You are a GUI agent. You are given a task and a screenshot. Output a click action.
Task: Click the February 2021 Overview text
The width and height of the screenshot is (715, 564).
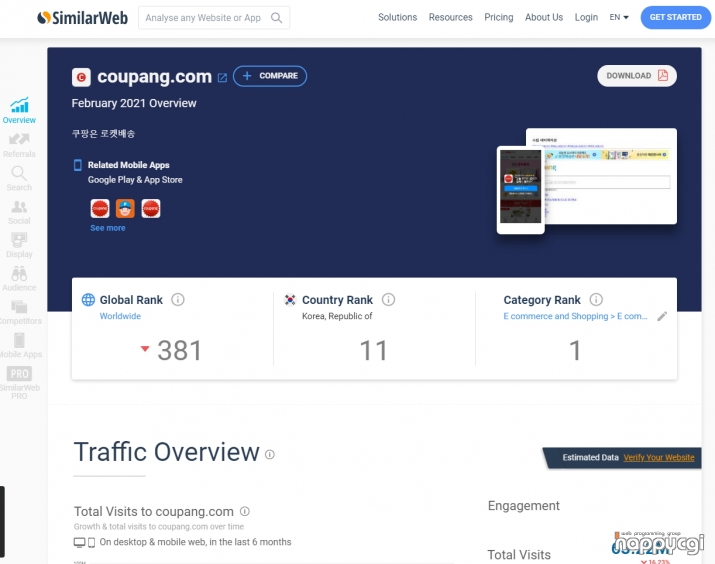coord(134,103)
